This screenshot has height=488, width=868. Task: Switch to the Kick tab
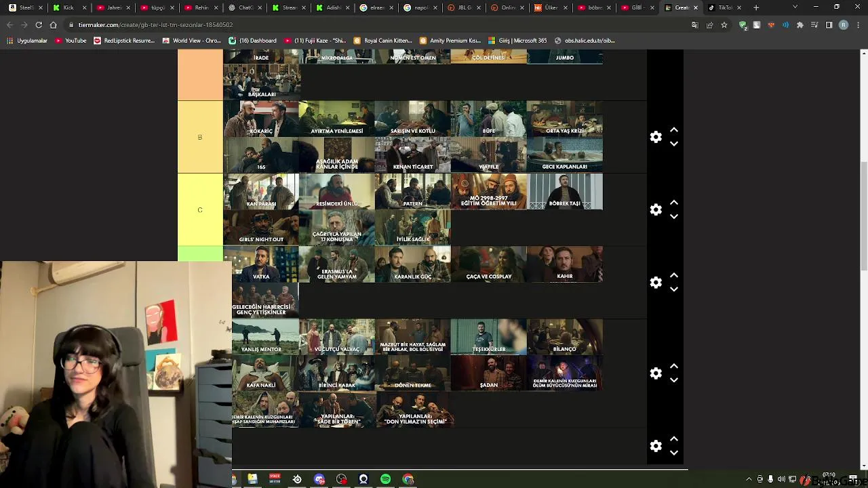pos(68,7)
